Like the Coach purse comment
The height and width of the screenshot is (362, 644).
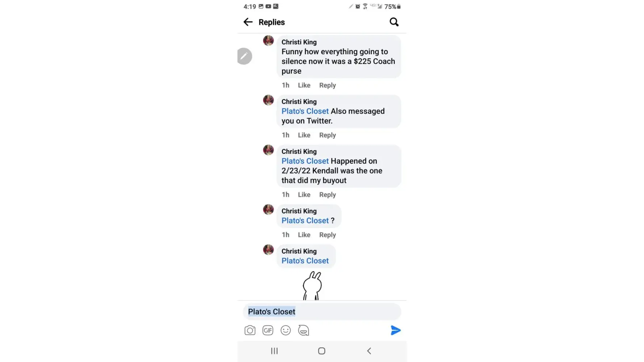coord(304,85)
